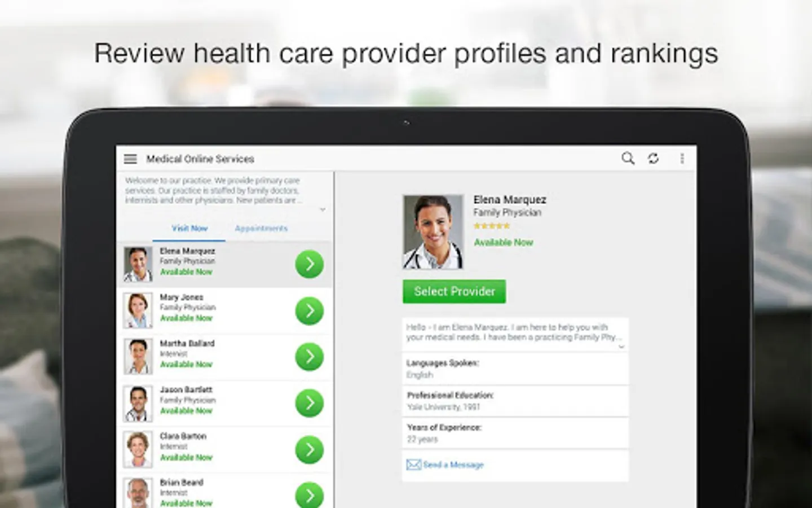Click Elena Marquez name in profile header
The height and width of the screenshot is (508, 812).
pyautogui.click(x=510, y=199)
